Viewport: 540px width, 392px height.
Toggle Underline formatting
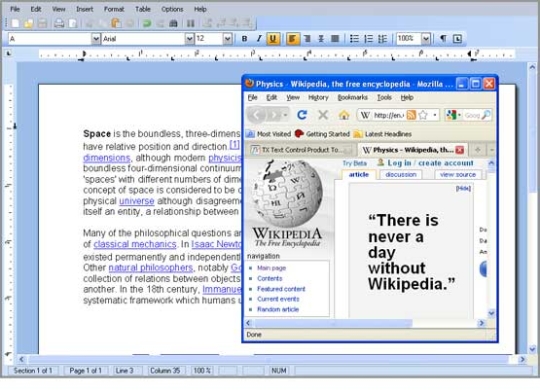coord(273,39)
